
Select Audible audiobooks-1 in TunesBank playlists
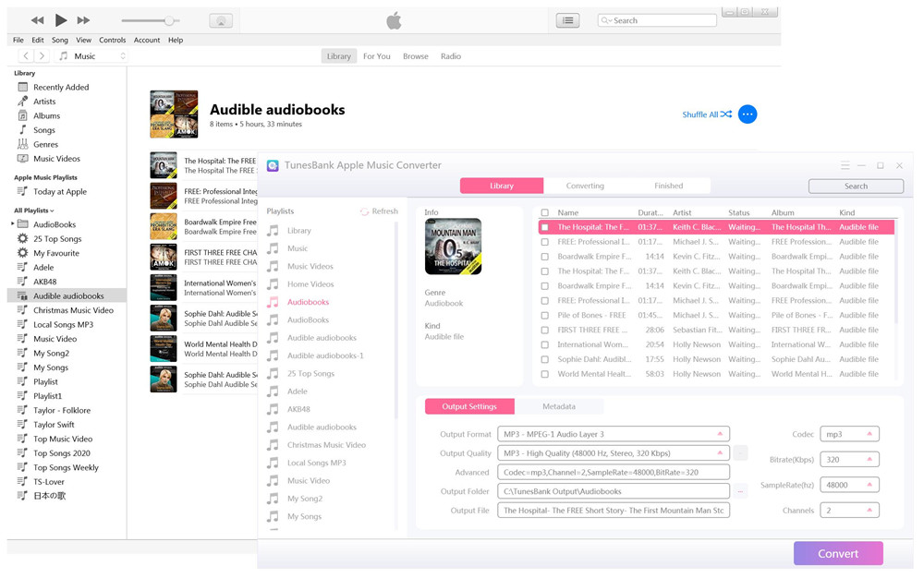325,355
